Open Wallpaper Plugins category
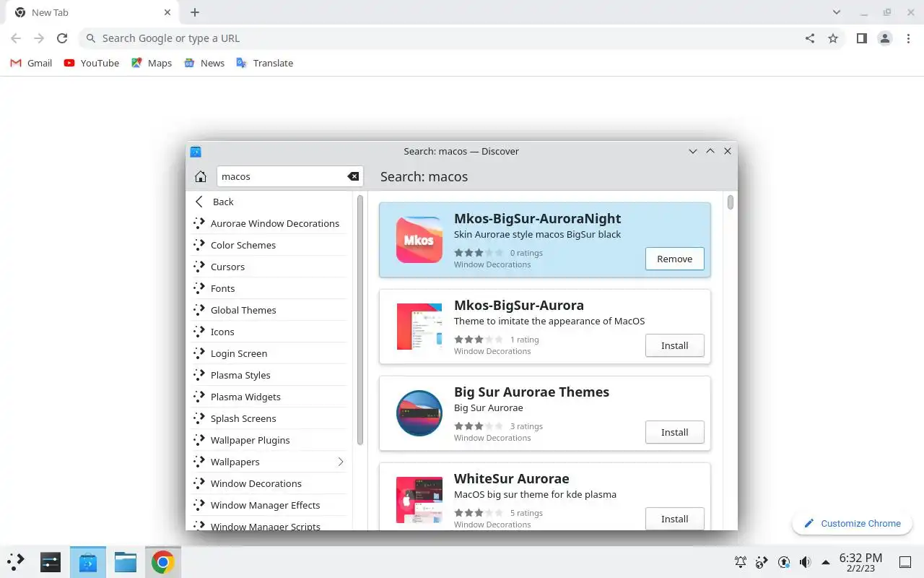924x578 pixels. (270, 440)
